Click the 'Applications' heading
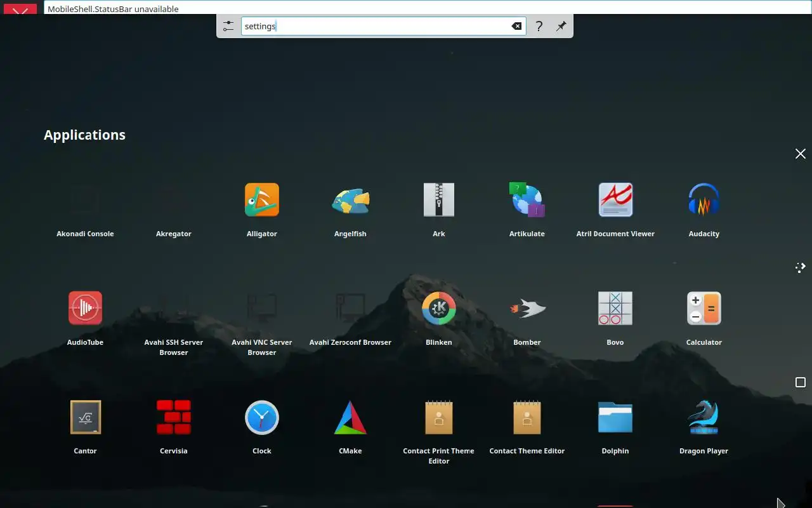 (x=84, y=135)
